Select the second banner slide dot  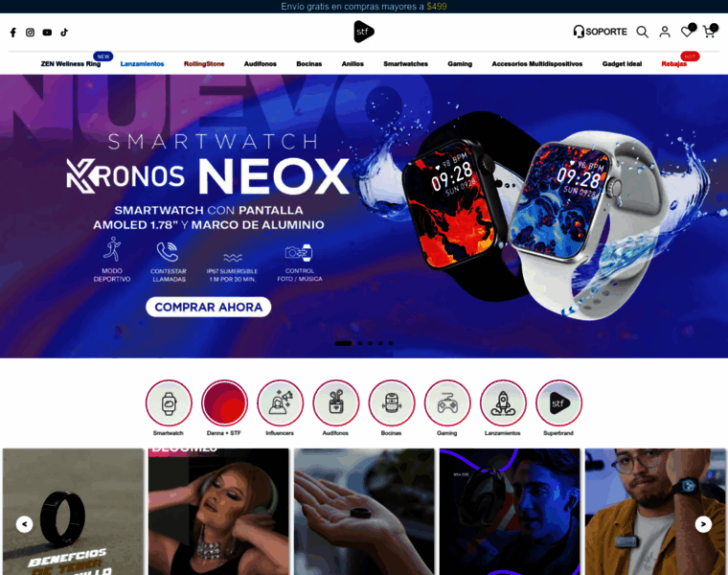tap(360, 343)
